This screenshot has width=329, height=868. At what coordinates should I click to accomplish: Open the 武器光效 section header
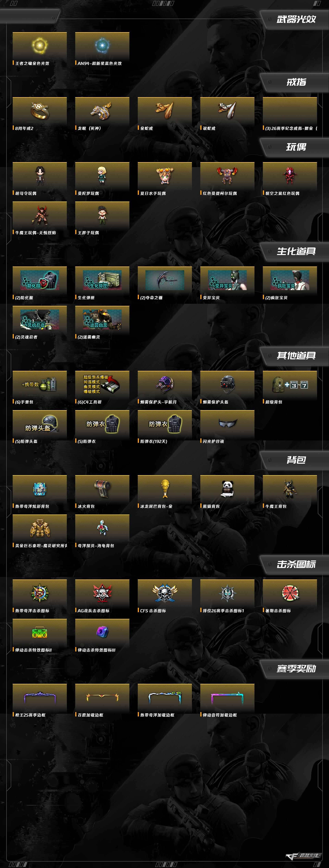point(296,19)
